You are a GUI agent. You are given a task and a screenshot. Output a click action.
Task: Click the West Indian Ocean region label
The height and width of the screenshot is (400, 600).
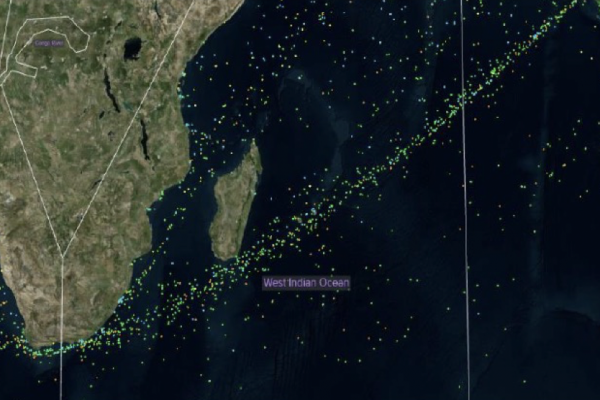click(x=306, y=283)
